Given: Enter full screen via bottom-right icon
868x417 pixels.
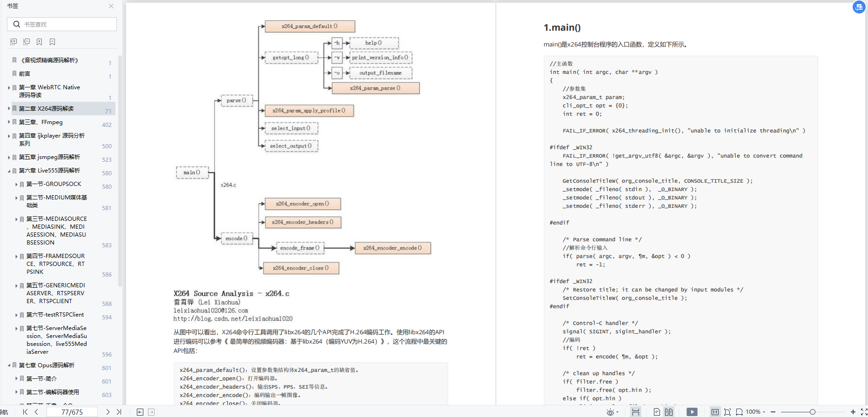Looking at the screenshot, I should click(864, 412).
